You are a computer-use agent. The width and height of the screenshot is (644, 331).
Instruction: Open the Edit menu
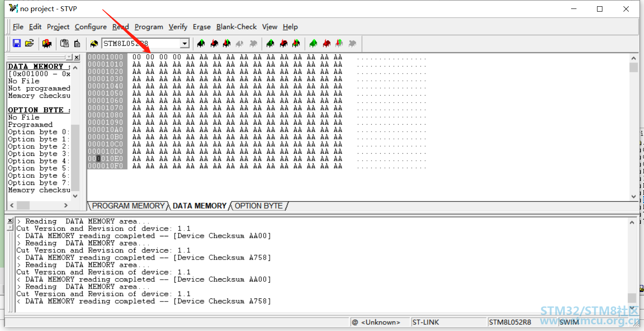35,27
